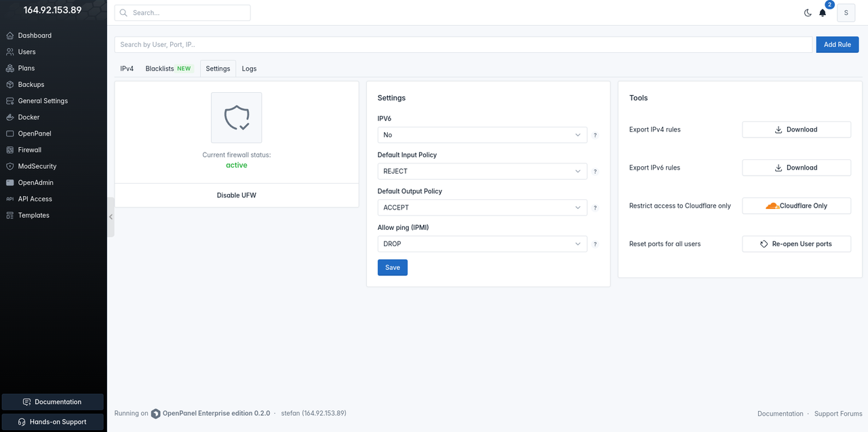Click the firewall shield status icon
This screenshot has height=432, width=868.
237,118
